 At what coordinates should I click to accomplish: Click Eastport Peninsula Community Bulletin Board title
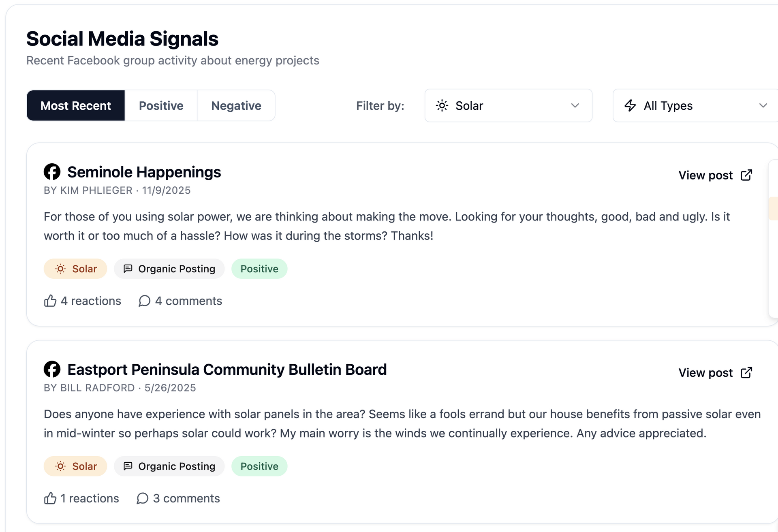click(227, 369)
